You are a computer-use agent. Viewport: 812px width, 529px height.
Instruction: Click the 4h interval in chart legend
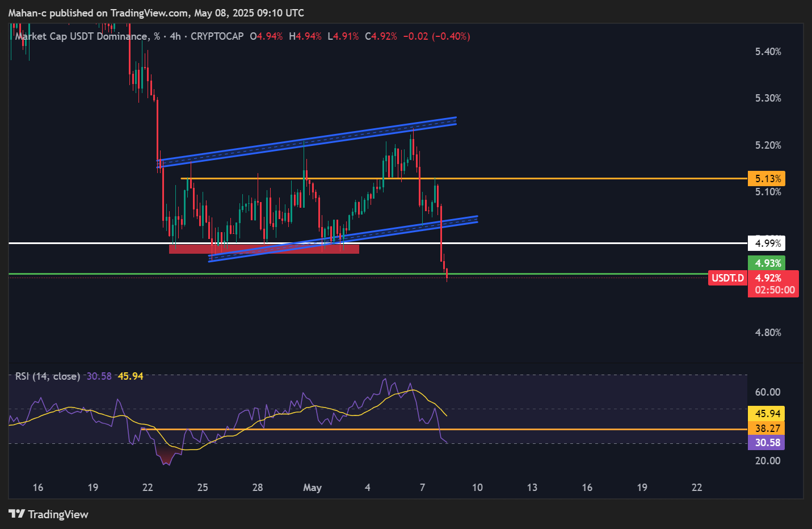point(175,36)
